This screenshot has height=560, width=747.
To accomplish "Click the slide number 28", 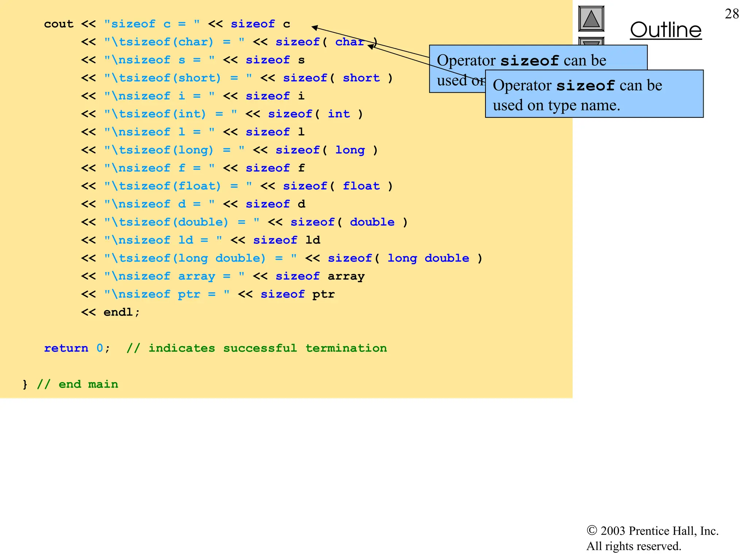I will click(731, 14).
